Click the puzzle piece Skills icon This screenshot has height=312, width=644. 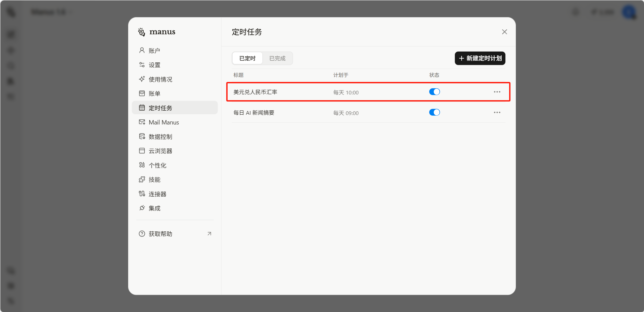142,179
